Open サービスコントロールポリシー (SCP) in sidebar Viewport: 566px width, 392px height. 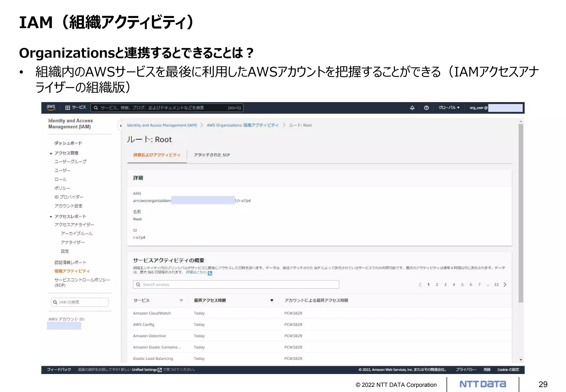click(82, 282)
